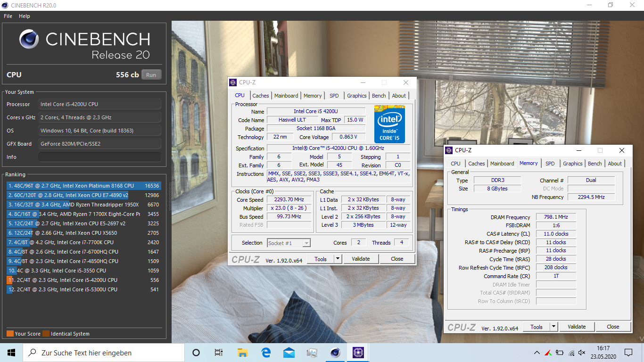Click the Info input field
This screenshot has width=644, height=362.
(x=99, y=157)
